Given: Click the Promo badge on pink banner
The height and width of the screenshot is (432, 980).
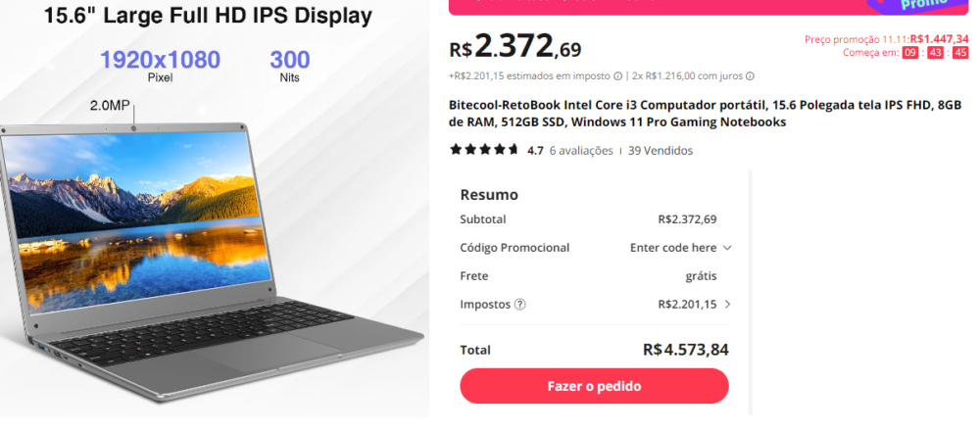Looking at the screenshot, I should (931, 5).
